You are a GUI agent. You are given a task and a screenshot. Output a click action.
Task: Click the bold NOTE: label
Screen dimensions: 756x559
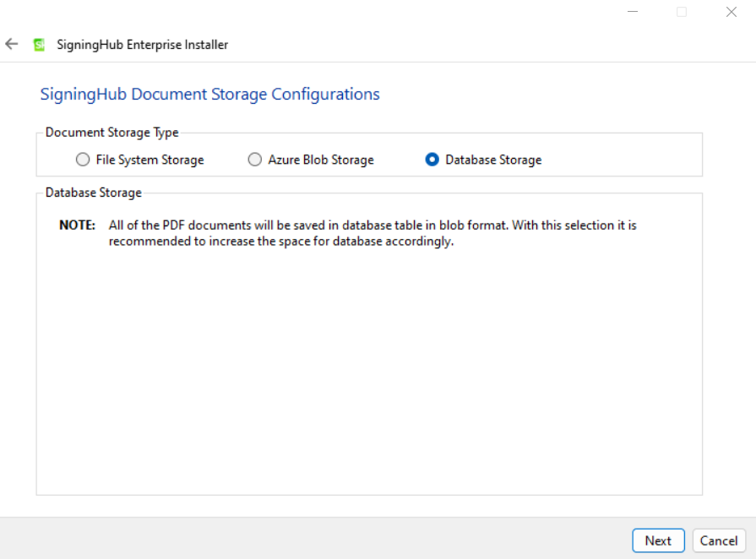tap(77, 225)
